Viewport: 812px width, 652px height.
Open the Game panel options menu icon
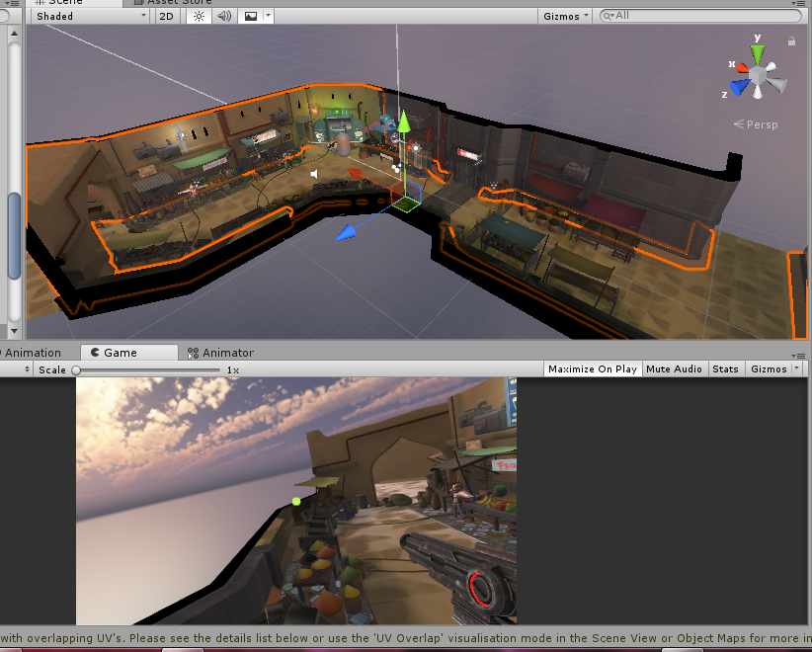click(799, 356)
